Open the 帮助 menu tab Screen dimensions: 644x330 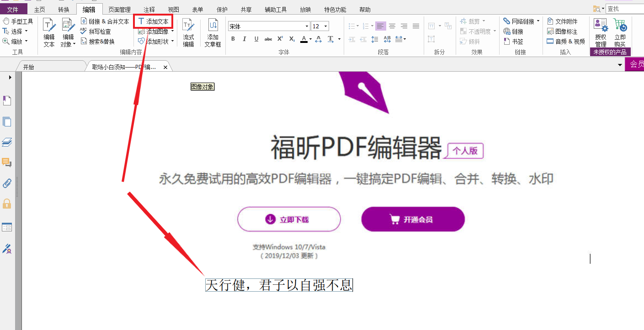point(365,9)
